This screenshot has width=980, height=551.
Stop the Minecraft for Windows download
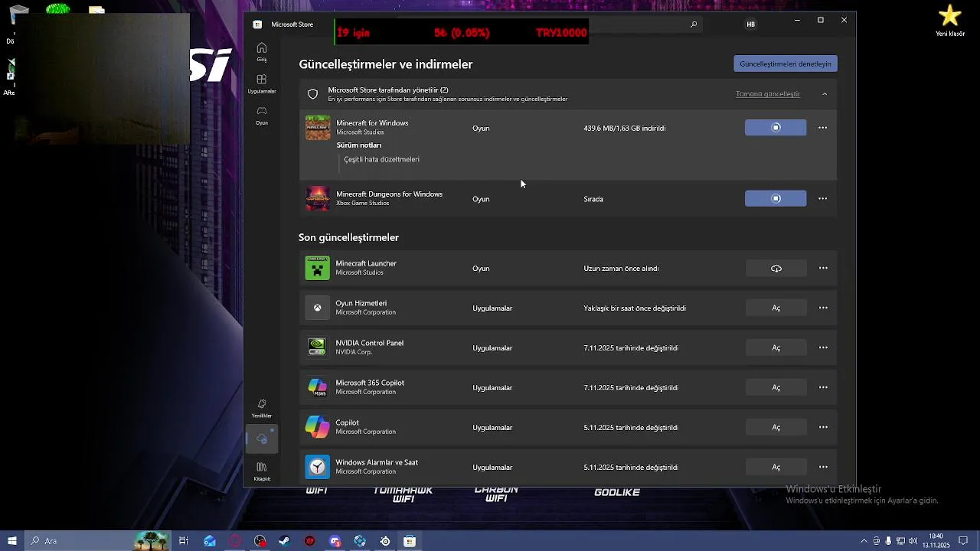click(x=776, y=128)
